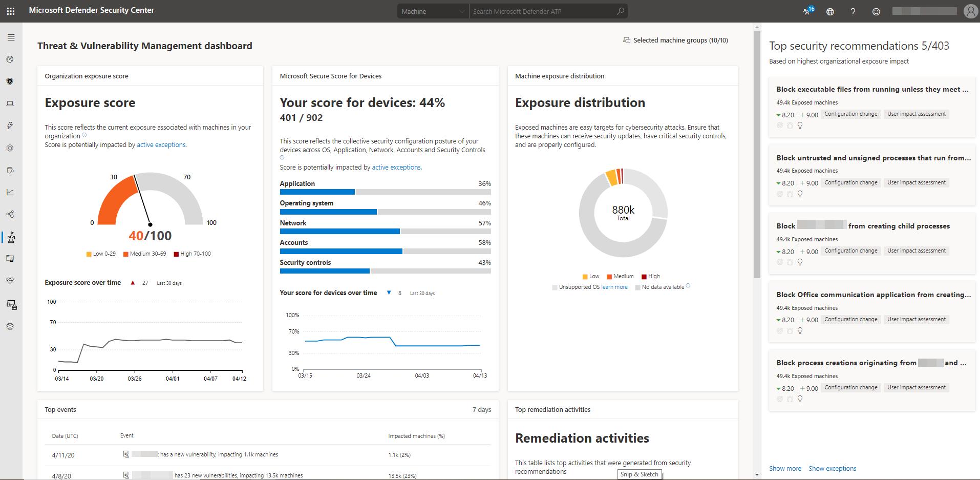Open the Advanced hunting database icon
Screen dimensions: 980x480
[x=10, y=171]
